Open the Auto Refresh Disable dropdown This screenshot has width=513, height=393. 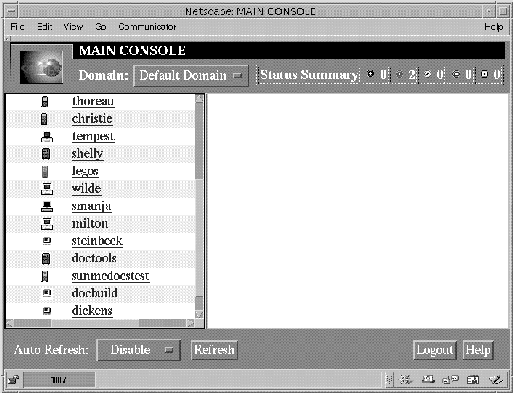tap(138, 350)
